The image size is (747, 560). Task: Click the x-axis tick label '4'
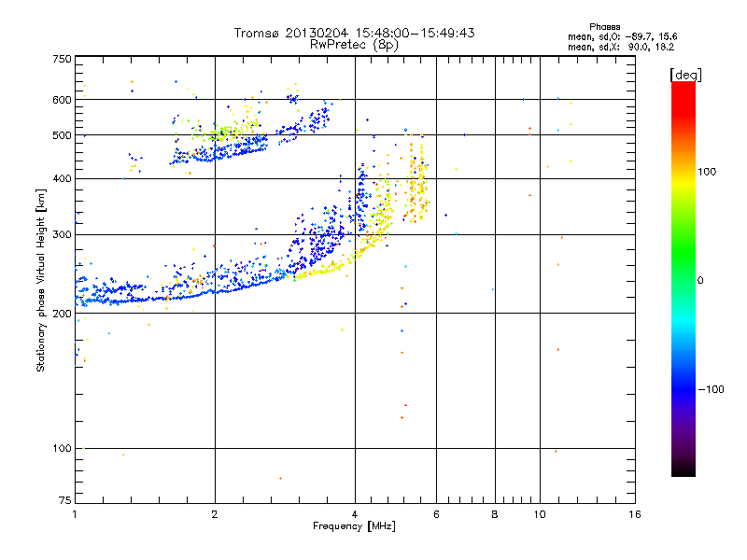[355, 514]
